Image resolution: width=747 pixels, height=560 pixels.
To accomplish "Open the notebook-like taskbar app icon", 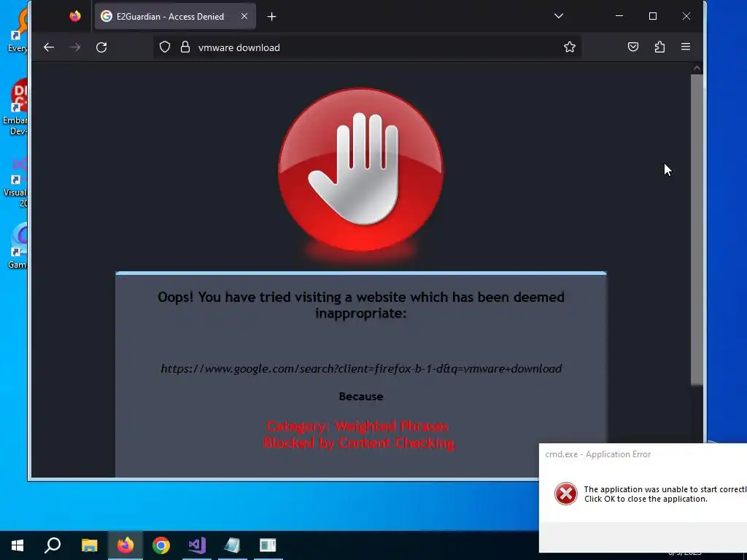I will pyautogui.click(x=233, y=545).
